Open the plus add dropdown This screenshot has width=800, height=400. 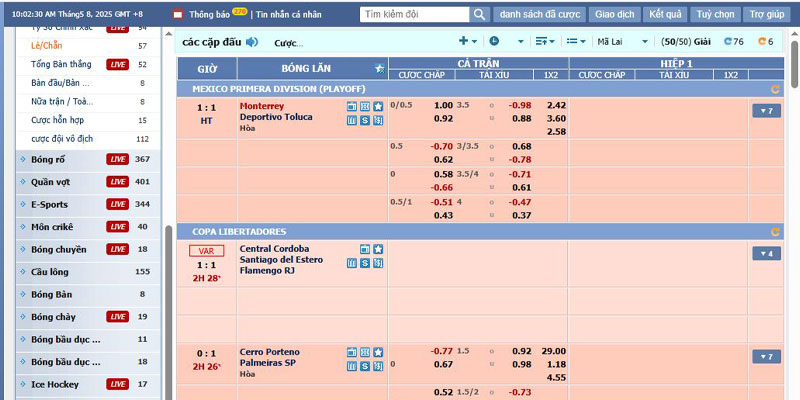[x=468, y=41]
